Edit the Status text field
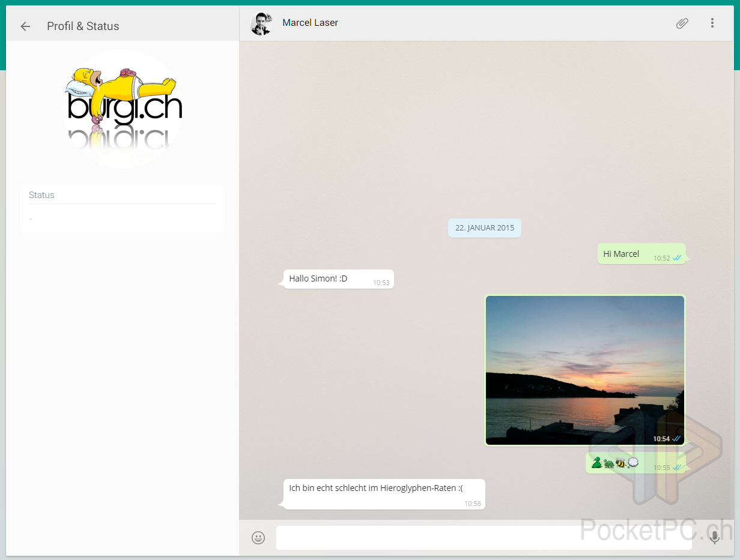 click(x=123, y=217)
